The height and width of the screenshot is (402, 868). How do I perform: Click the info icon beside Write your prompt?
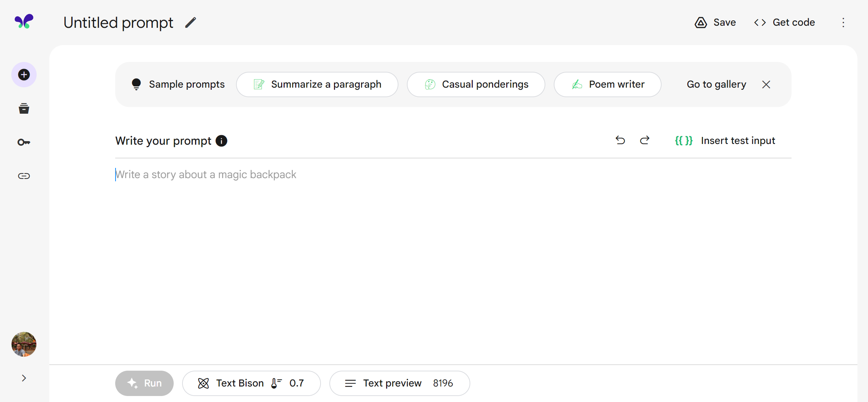221,141
